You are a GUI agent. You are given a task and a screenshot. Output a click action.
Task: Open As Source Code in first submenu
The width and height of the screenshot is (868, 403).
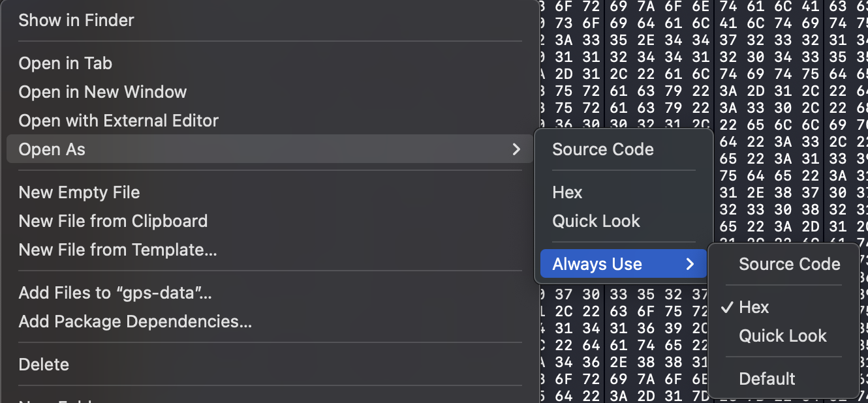603,149
